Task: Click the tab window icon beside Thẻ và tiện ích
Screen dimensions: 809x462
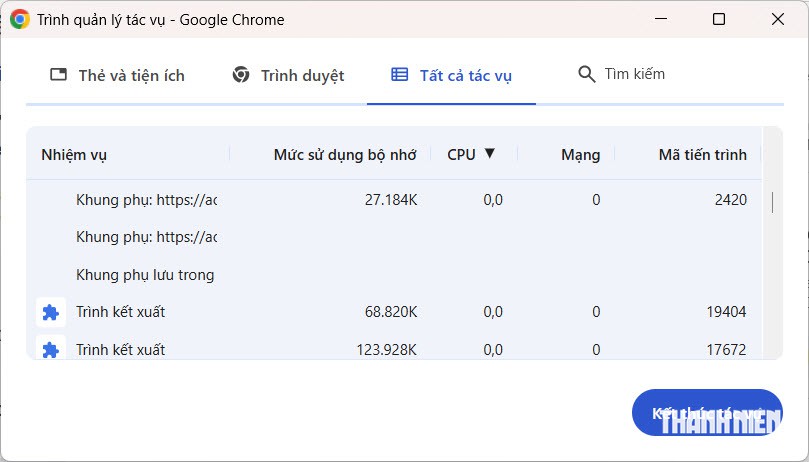Action: click(58, 75)
